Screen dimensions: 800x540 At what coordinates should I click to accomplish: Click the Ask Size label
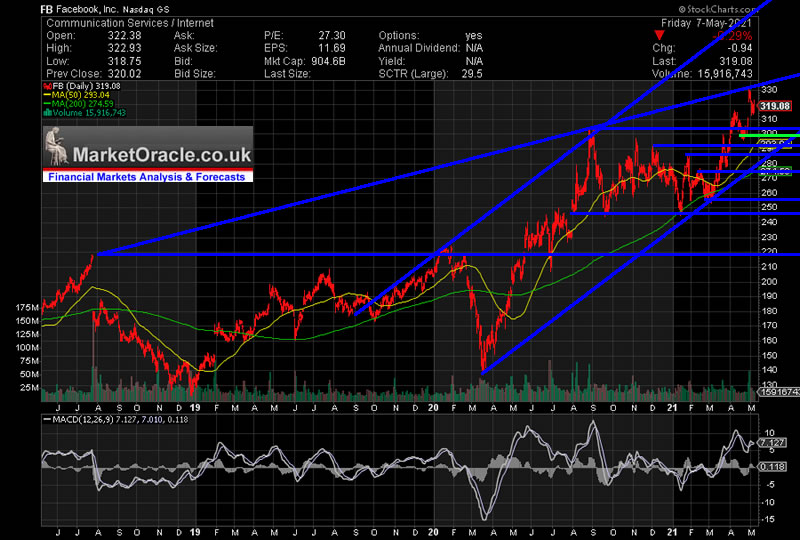point(195,48)
